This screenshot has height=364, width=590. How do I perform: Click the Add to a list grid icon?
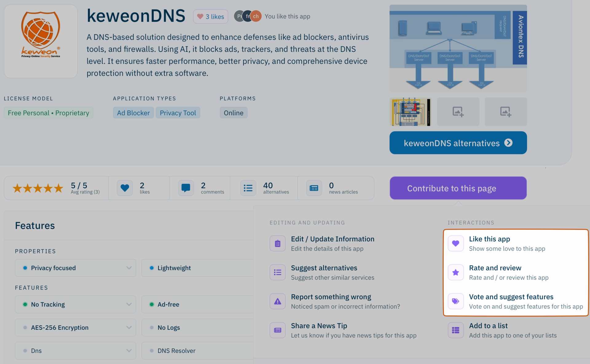tap(455, 330)
